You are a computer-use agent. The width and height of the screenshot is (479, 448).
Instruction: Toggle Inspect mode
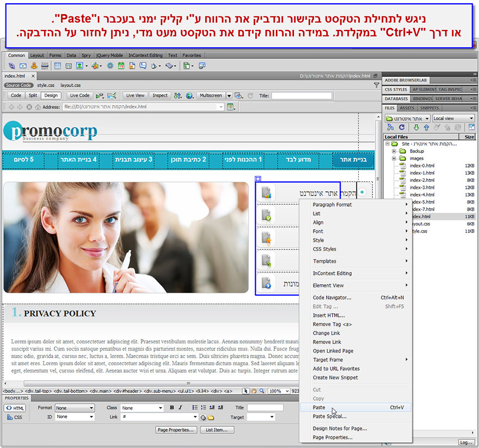pyautogui.click(x=160, y=96)
